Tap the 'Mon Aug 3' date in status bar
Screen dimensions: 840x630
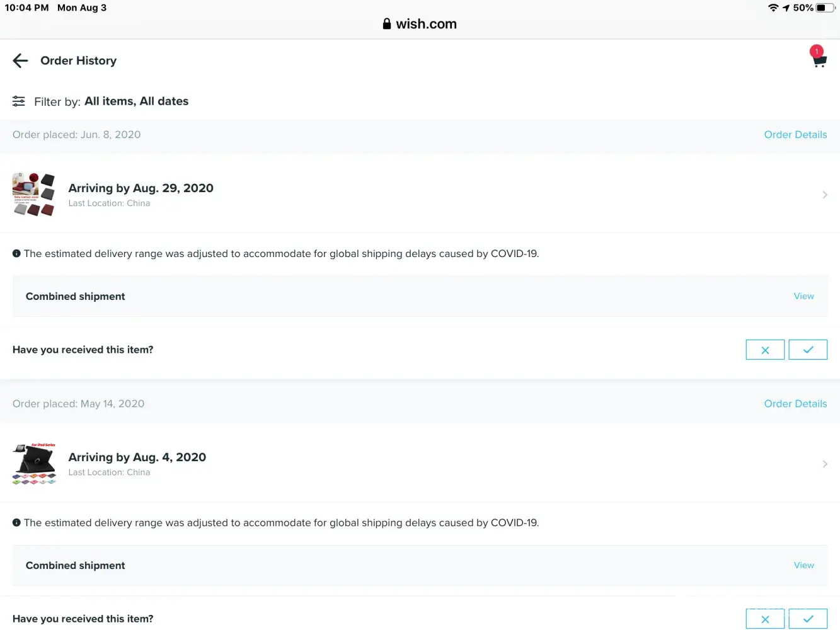click(82, 8)
